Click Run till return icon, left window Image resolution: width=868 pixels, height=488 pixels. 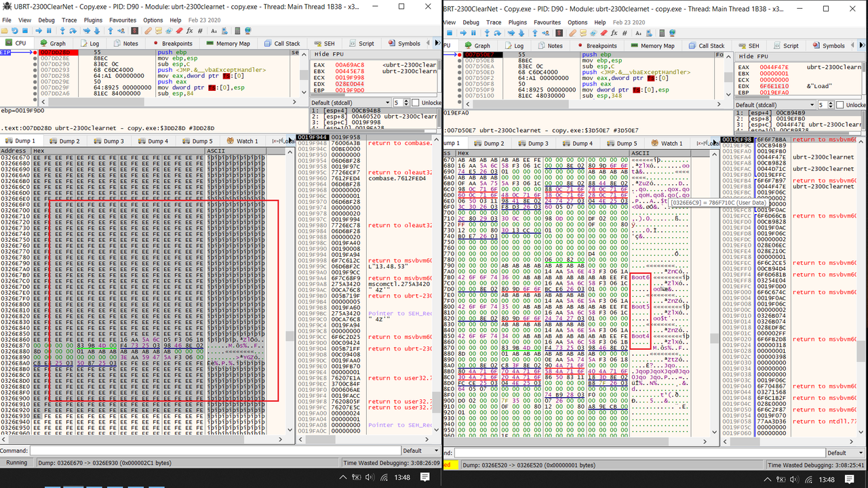[x=111, y=31]
